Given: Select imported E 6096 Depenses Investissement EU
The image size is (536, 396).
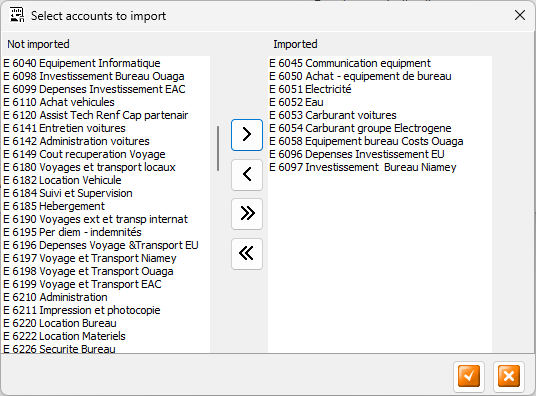Looking at the screenshot, I should [380, 154].
